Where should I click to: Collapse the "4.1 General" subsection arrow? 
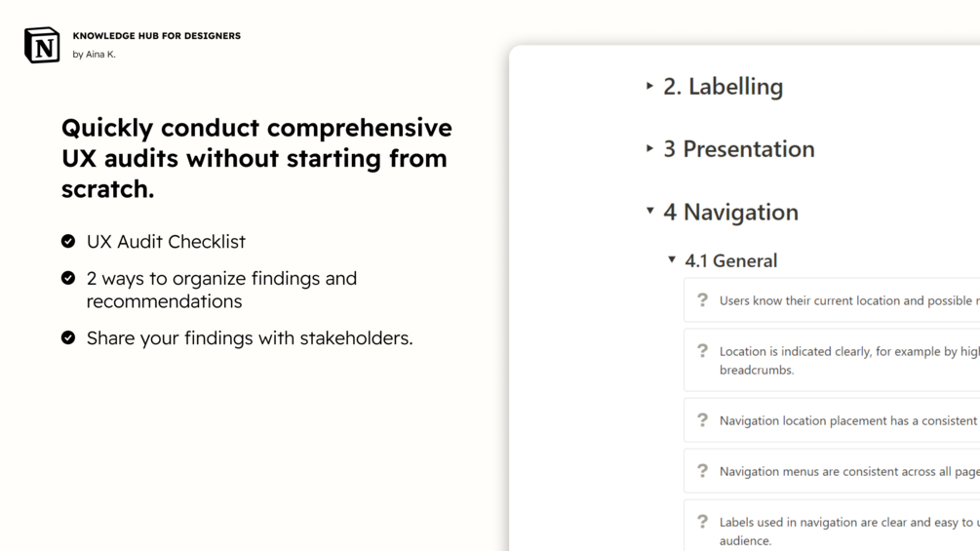click(672, 260)
